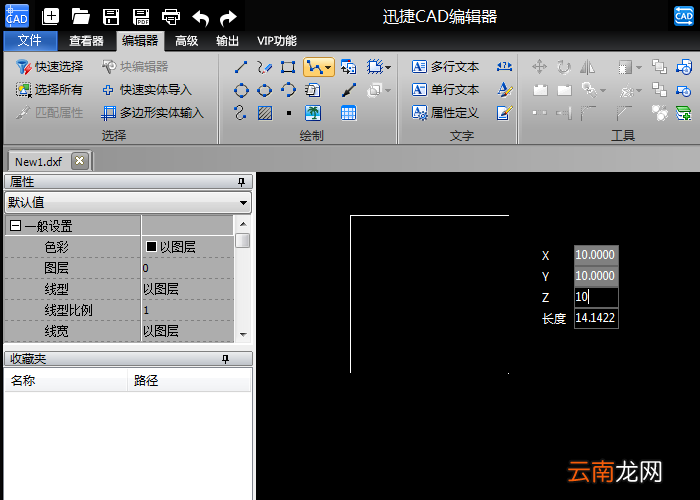Click 单行文本 button

point(445,90)
